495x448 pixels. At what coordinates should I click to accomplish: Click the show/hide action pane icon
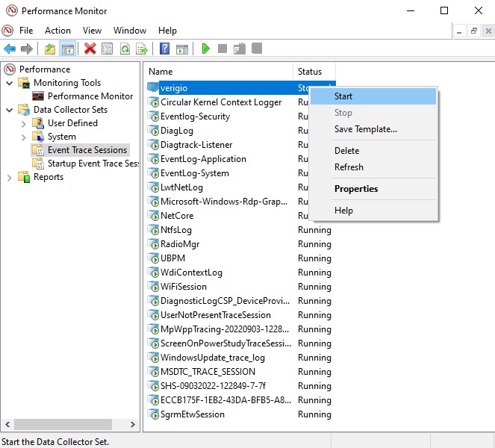point(182,49)
